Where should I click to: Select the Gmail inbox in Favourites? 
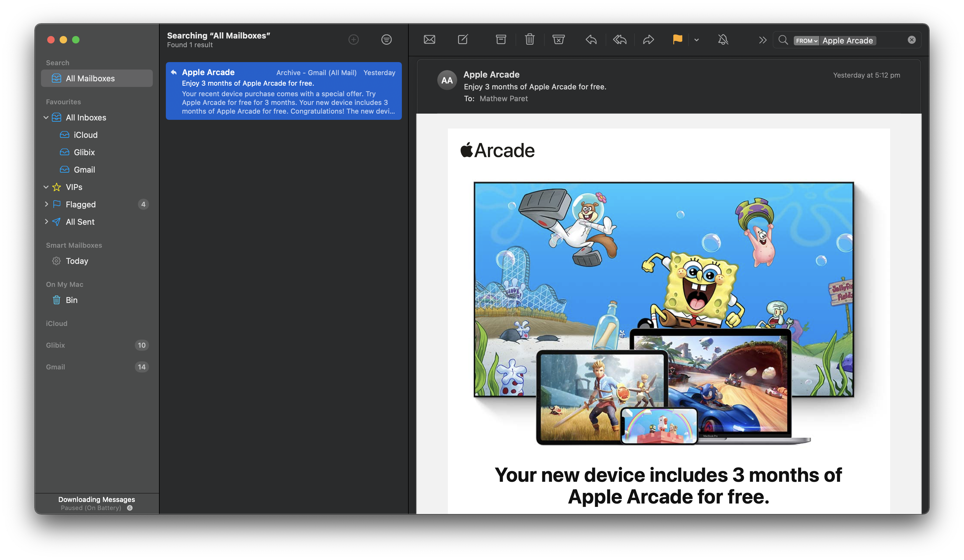point(84,170)
